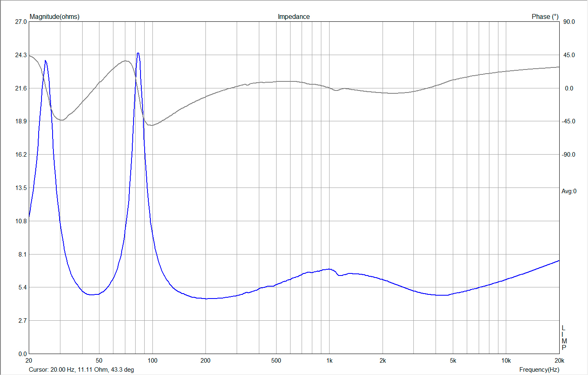Click the "45.0" phase axis value

click(569, 55)
